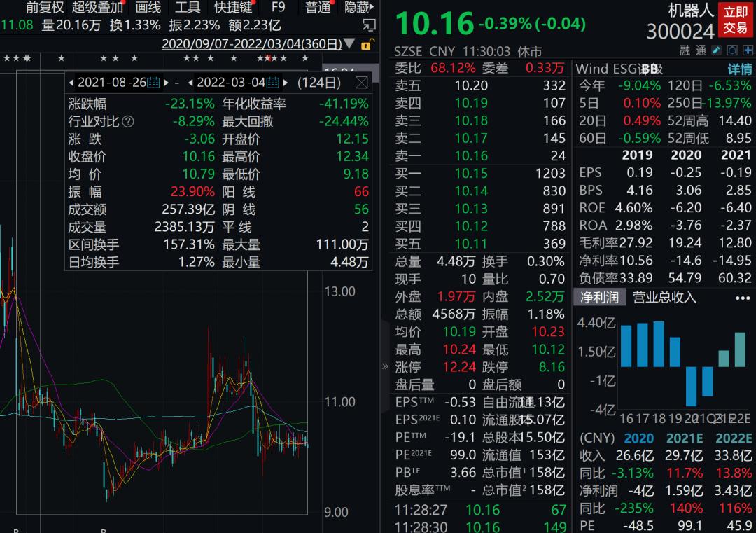Click the pop-out chart icon under 隐藏
Image resolution: width=756 pixels, height=533 pixels.
click(369, 25)
